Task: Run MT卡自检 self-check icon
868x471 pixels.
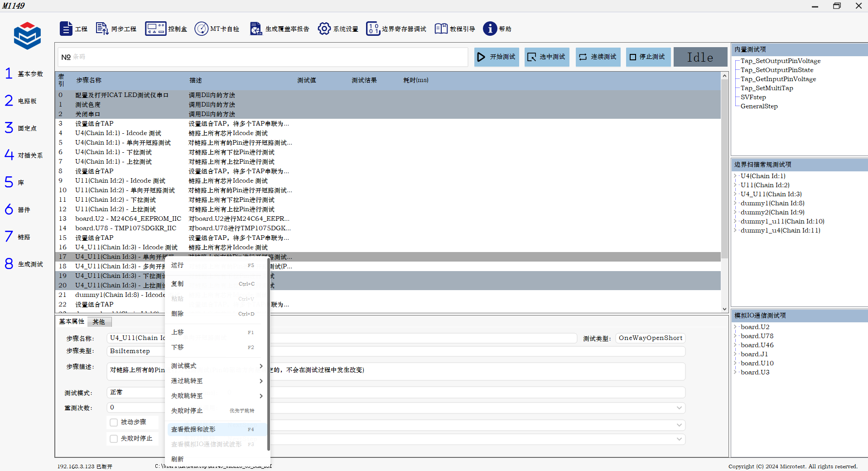Action: pyautogui.click(x=201, y=29)
